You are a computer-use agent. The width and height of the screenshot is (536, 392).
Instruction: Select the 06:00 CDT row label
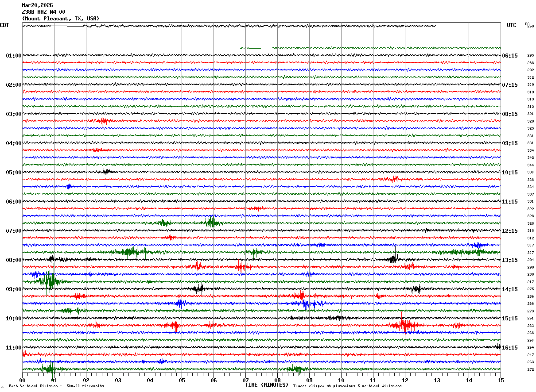coord(14,202)
